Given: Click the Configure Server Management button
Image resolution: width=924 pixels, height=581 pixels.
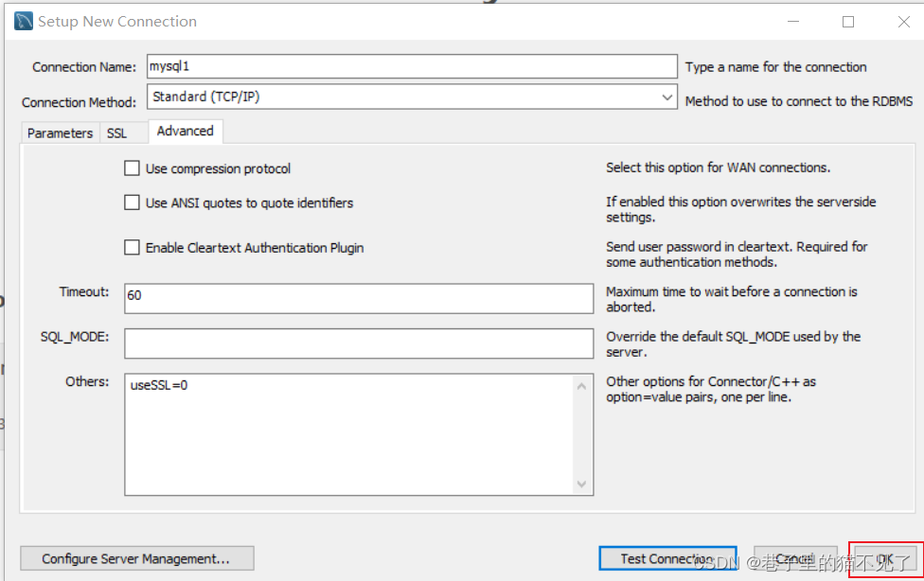Looking at the screenshot, I should click(137, 558).
